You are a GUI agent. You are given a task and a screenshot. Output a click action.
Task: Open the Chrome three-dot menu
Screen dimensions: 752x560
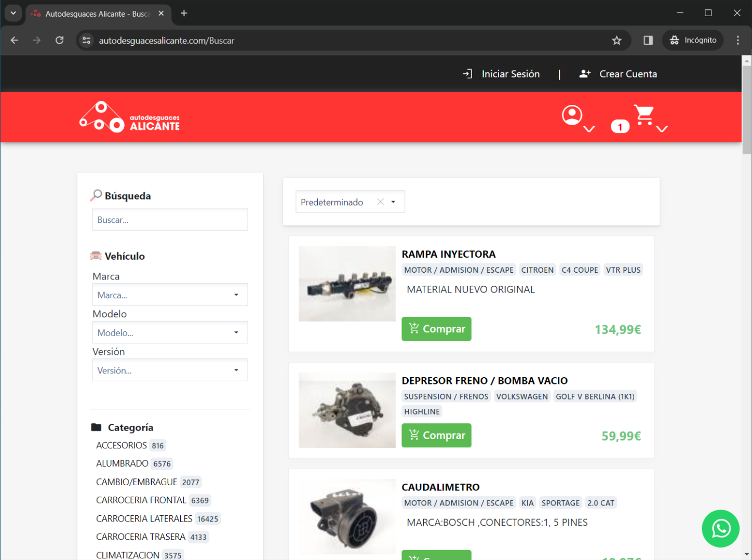tap(738, 40)
